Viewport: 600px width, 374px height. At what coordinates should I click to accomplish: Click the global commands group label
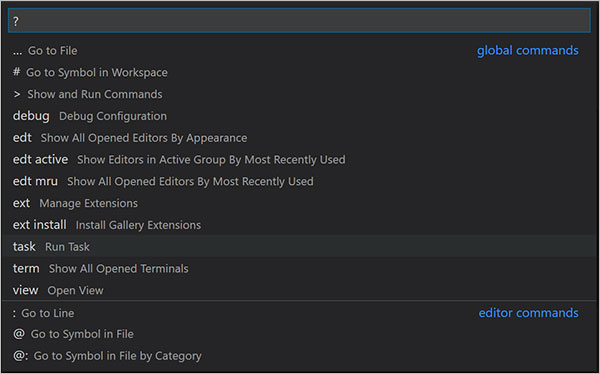point(527,51)
